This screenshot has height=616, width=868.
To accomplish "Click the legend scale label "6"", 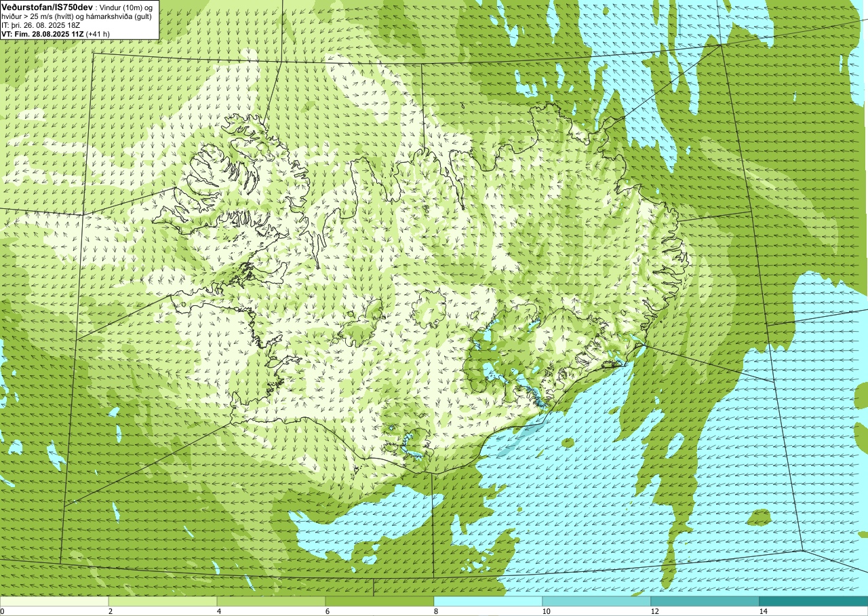I will coord(328,611).
